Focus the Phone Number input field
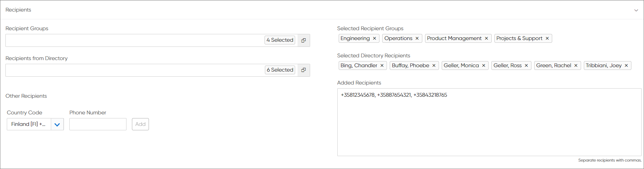Viewport: 644px width, 169px height. tap(98, 124)
